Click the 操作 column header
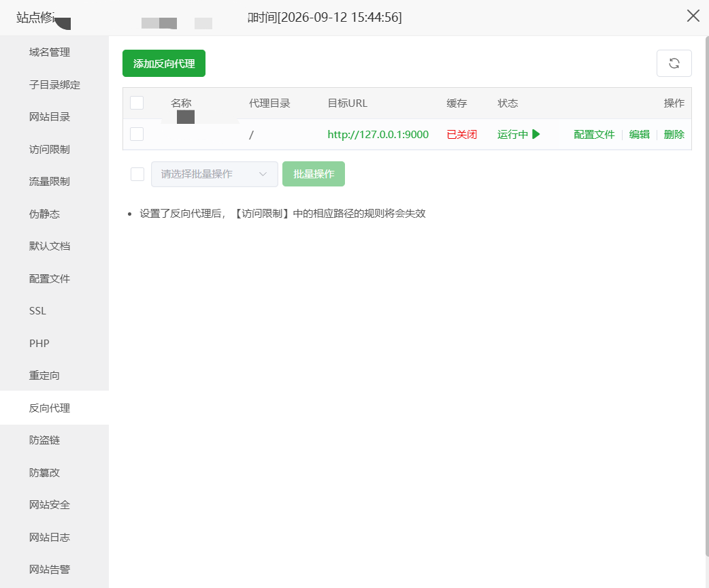The height and width of the screenshot is (588, 709). coord(674,103)
